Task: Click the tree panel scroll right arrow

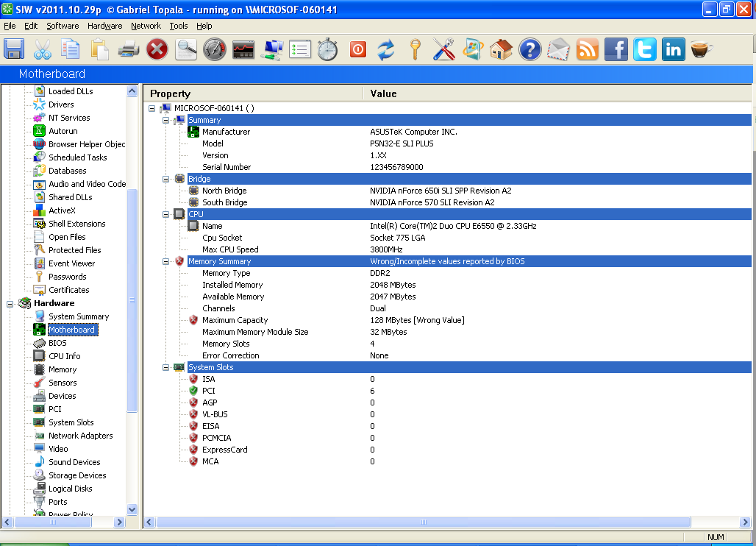Action: (120, 522)
